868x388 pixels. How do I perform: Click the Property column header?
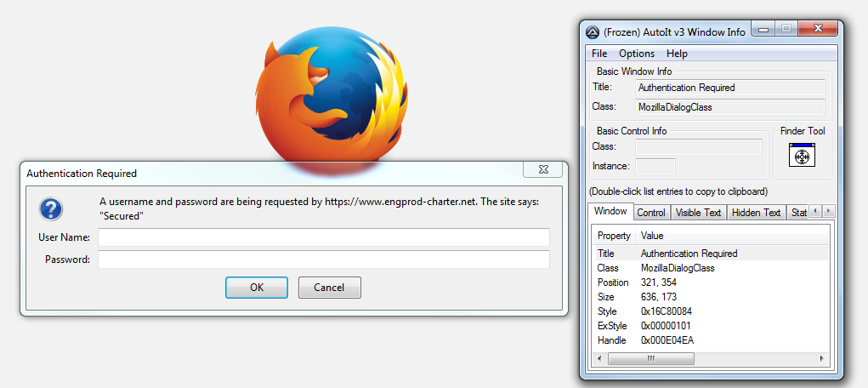click(614, 236)
